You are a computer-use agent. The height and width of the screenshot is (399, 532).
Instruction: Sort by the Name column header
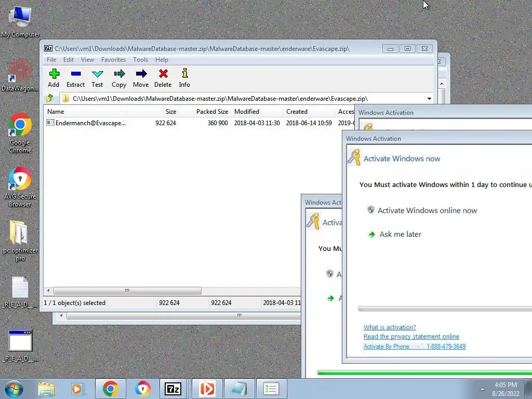click(86, 112)
